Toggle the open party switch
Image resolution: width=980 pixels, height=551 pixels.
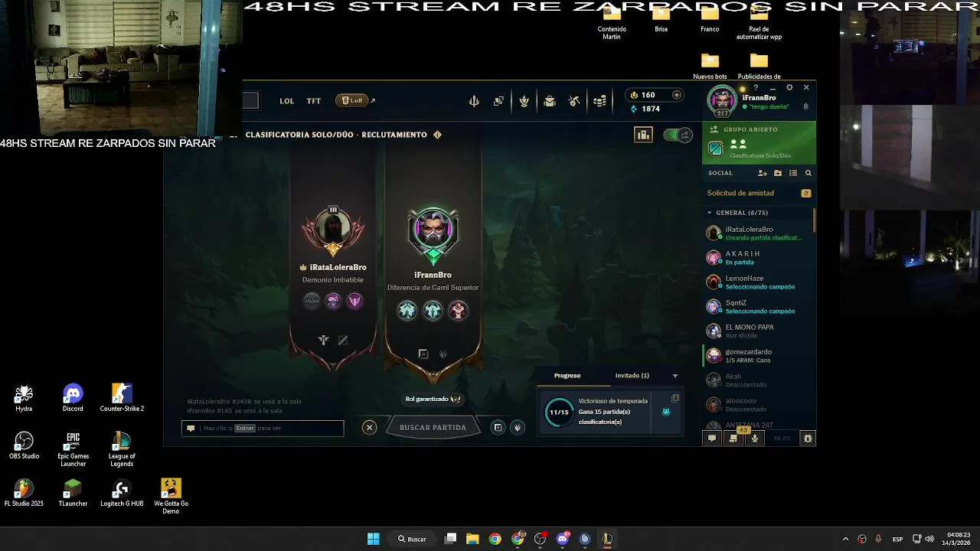(678, 135)
